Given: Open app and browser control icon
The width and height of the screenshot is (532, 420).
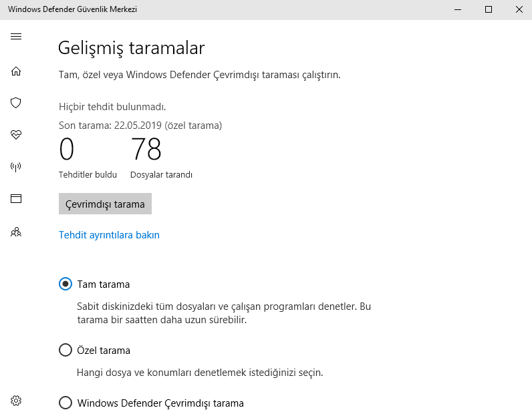Looking at the screenshot, I should pyautogui.click(x=16, y=199).
